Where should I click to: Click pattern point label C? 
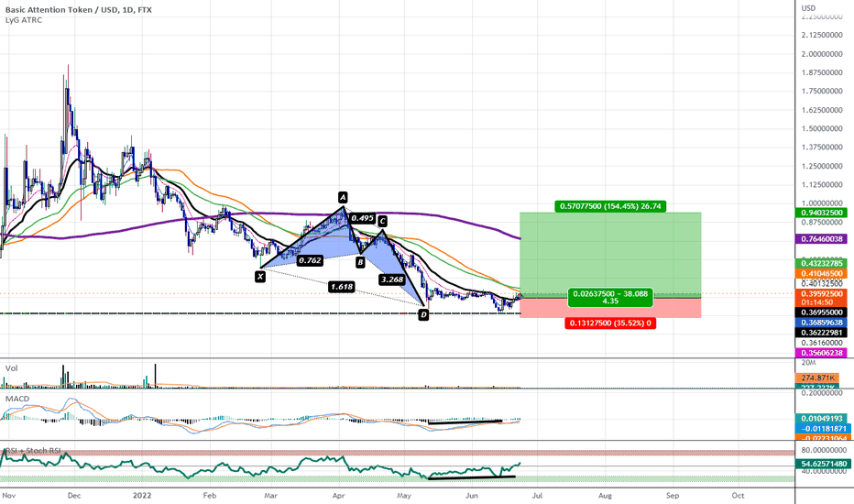click(x=382, y=221)
